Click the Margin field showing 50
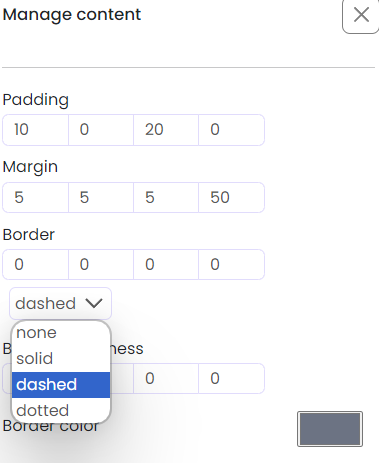Screen dimensions: 379x463 [x=231, y=197]
